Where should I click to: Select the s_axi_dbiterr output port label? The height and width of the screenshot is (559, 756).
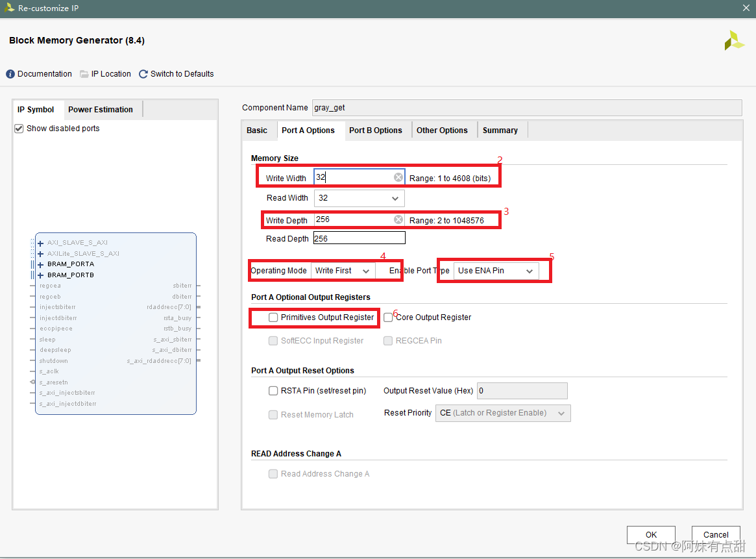[172, 350]
